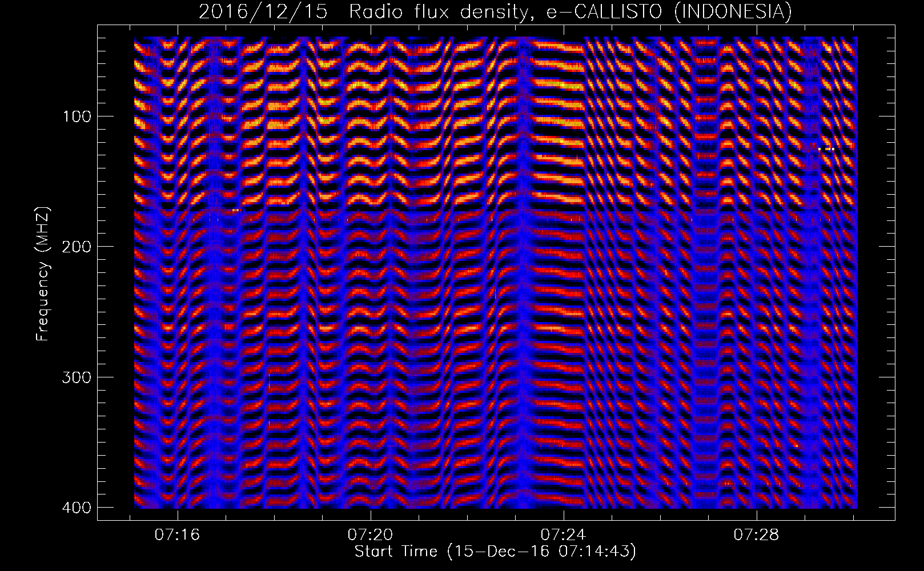Click the "200" frequency tick label
This screenshot has width=924, height=571.
(76, 247)
